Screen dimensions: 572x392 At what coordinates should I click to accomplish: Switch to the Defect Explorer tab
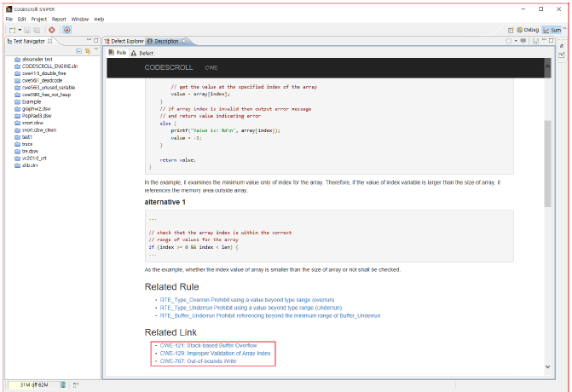click(124, 41)
